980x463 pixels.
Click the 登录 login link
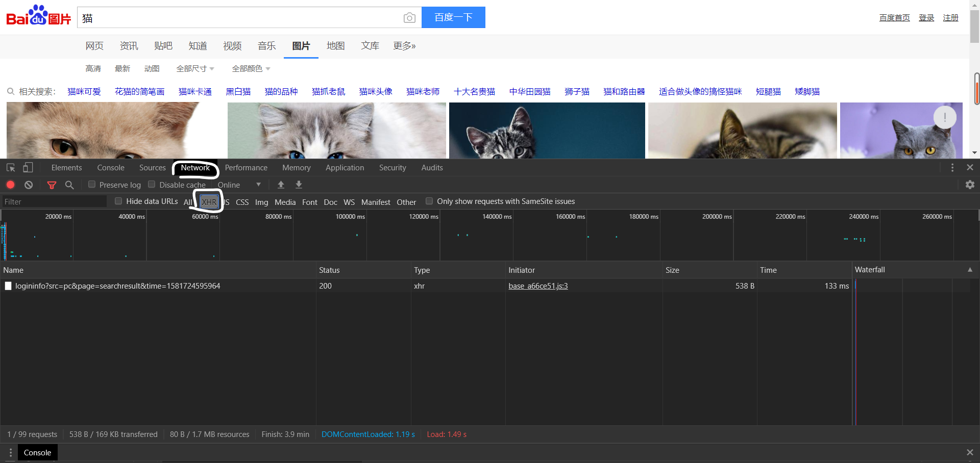point(926,18)
